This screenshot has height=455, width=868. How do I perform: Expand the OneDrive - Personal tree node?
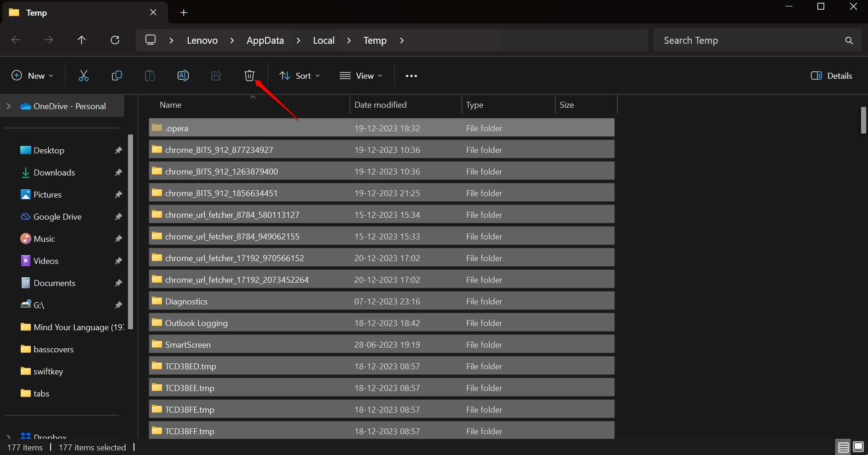click(8, 106)
